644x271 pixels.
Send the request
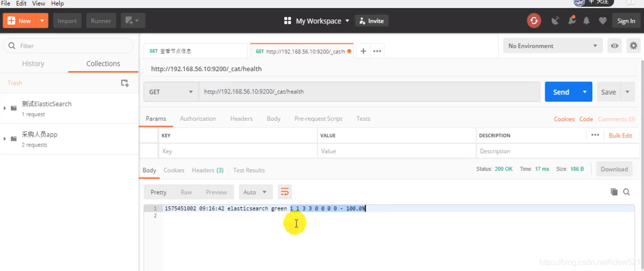561,92
